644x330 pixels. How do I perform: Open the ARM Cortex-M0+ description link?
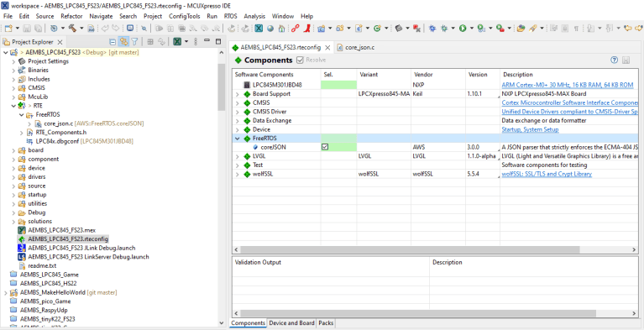click(x=568, y=85)
